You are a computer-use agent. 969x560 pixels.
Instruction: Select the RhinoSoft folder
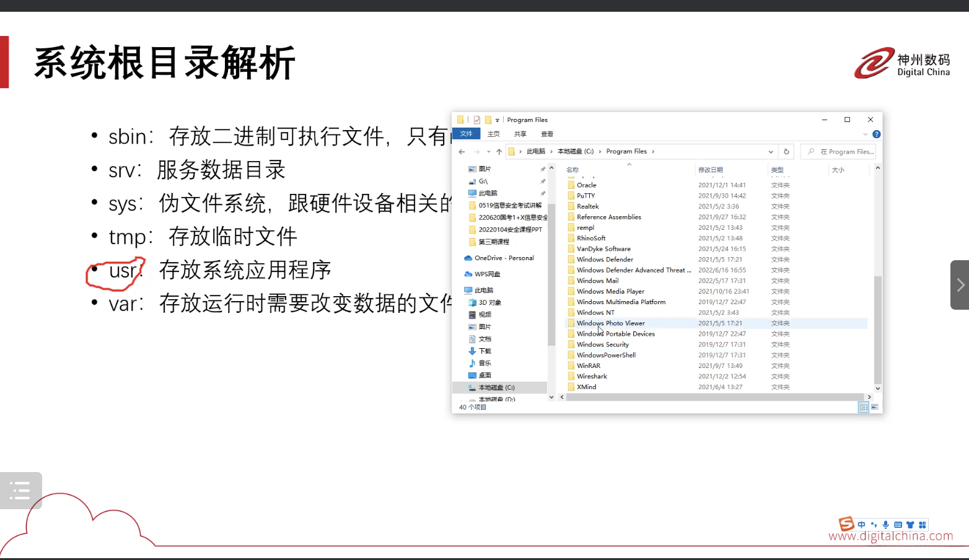tap(591, 238)
